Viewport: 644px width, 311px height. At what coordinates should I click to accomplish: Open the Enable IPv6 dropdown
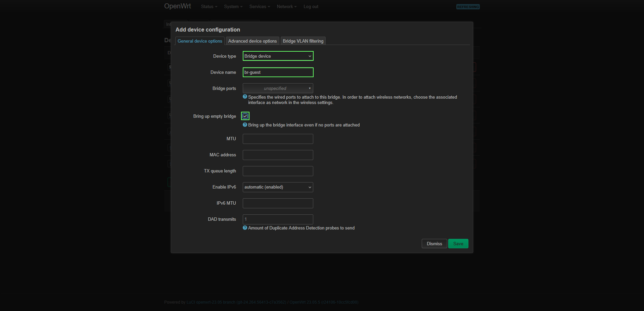click(x=278, y=187)
